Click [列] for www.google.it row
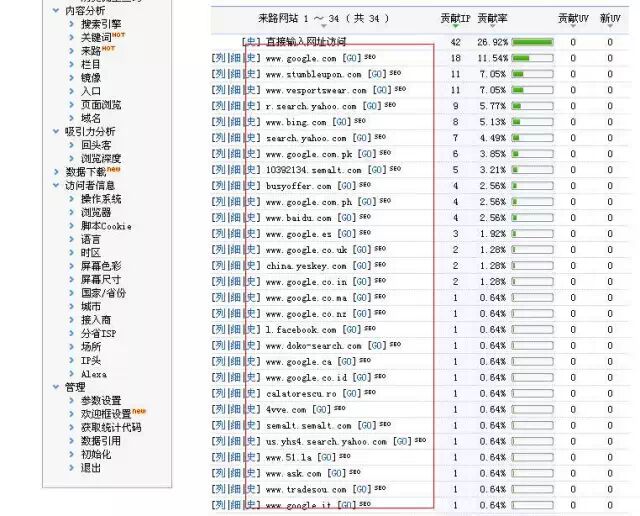 [219, 505]
